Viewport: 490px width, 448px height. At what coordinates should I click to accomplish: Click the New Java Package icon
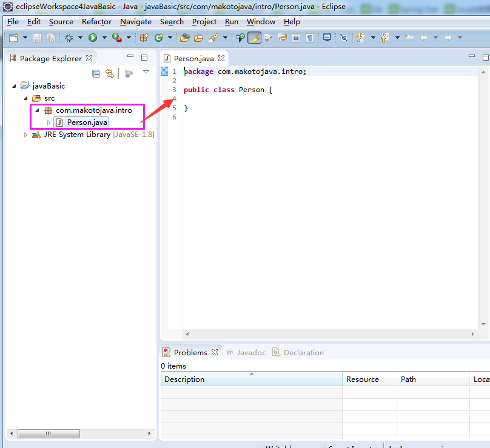tap(144, 38)
